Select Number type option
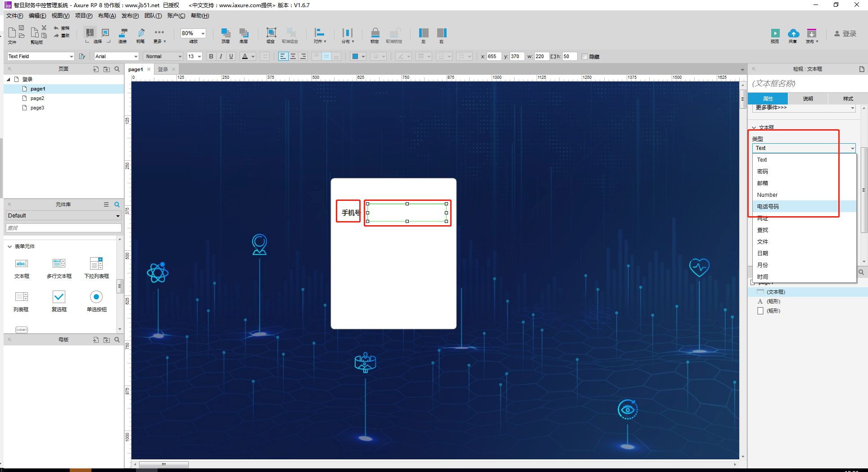The image size is (868, 472). [x=804, y=195]
